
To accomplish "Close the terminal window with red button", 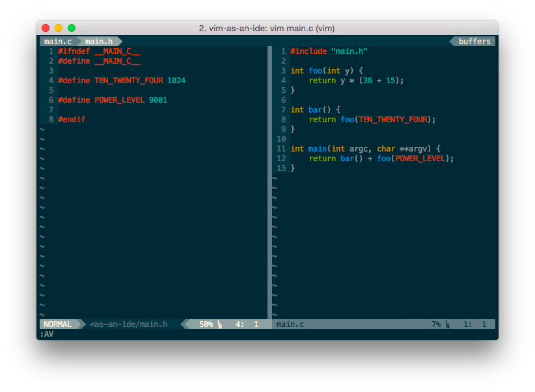I will tap(46, 28).
